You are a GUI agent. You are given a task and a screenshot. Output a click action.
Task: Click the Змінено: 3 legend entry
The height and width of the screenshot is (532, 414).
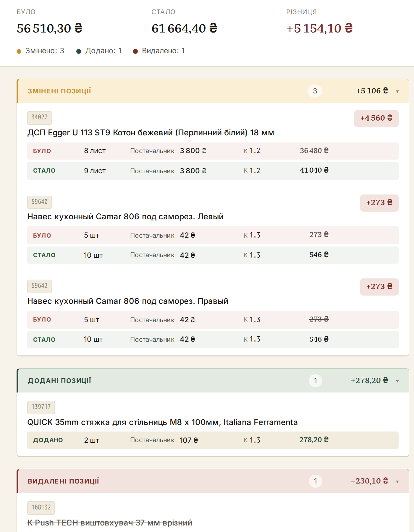pyautogui.click(x=41, y=51)
